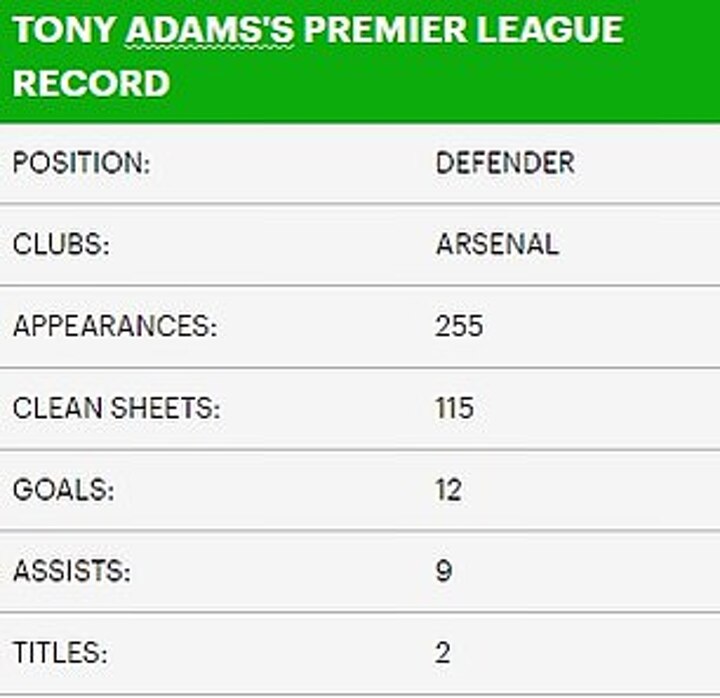This screenshot has width=720, height=698.
Task: Click the 12 goals value
Action: tap(449, 491)
